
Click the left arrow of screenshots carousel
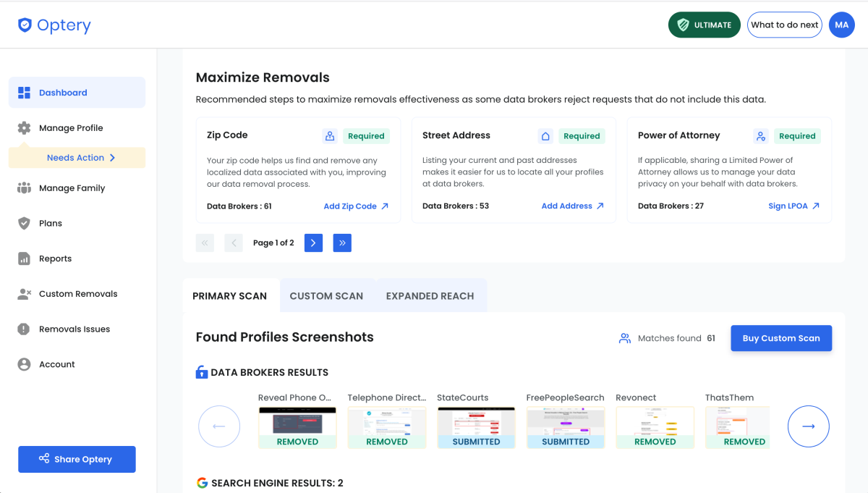coord(219,426)
